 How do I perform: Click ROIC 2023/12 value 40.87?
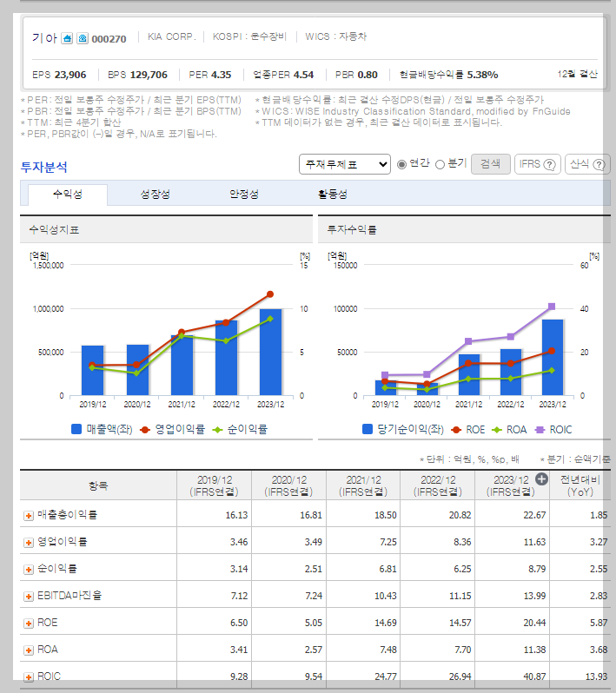(x=534, y=676)
